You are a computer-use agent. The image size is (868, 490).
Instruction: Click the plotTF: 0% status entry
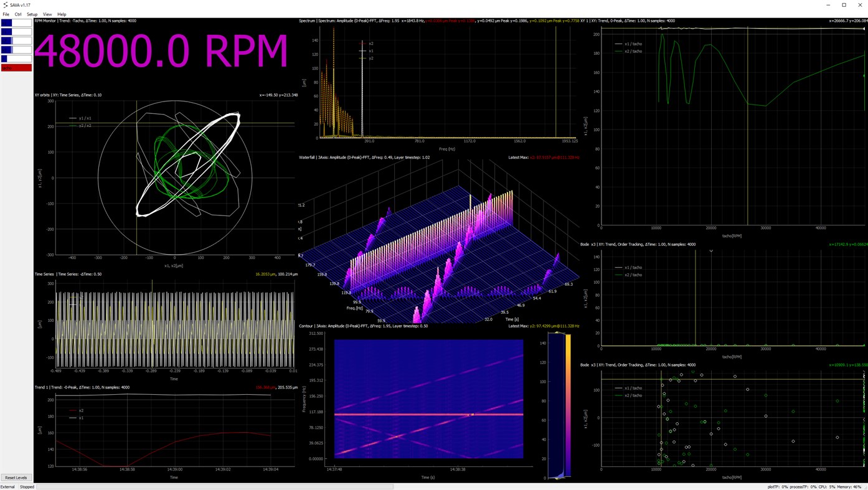[x=778, y=487]
